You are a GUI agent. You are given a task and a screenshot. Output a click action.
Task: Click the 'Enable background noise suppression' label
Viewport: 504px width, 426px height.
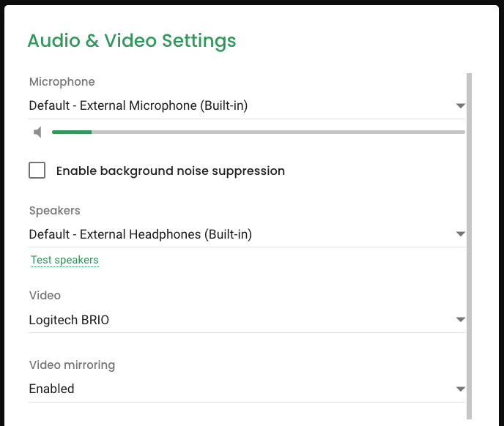click(x=171, y=171)
